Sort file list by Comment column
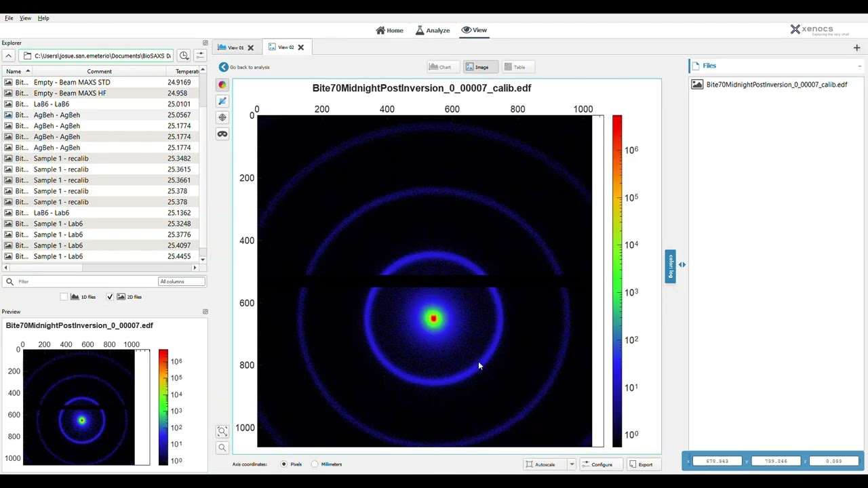Image resolution: width=868 pixels, height=488 pixels. point(99,71)
